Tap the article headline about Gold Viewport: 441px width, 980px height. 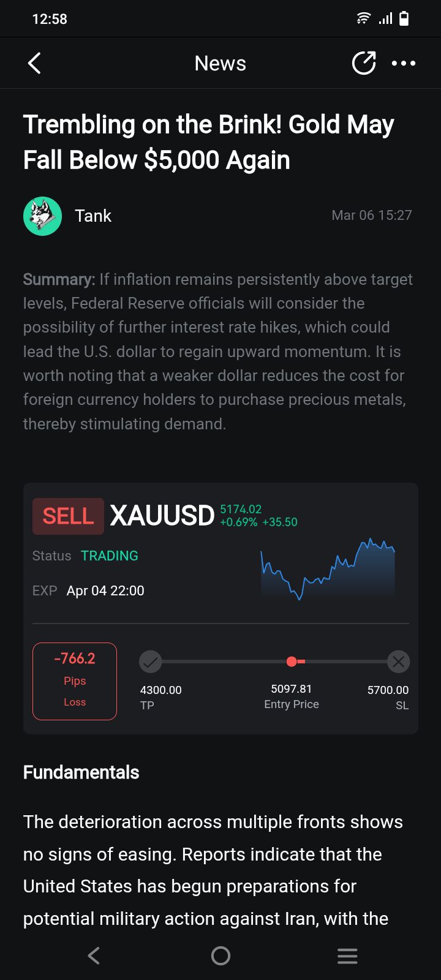pyautogui.click(x=208, y=142)
